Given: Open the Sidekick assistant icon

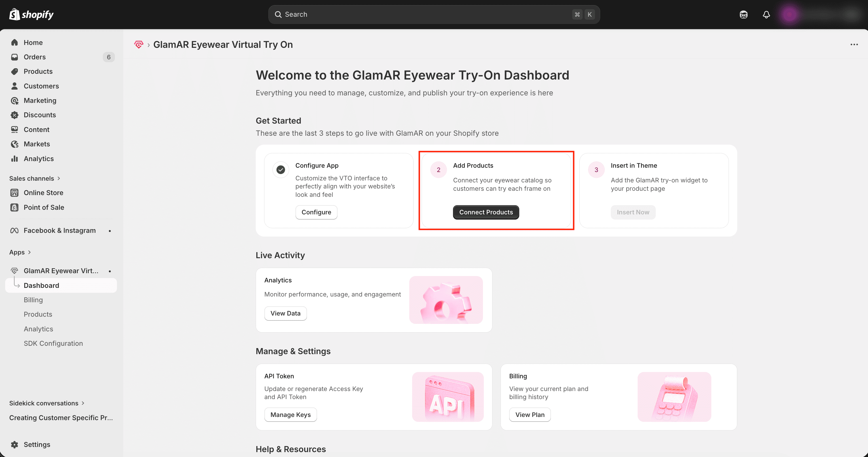Looking at the screenshot, I should pos(743,14).
